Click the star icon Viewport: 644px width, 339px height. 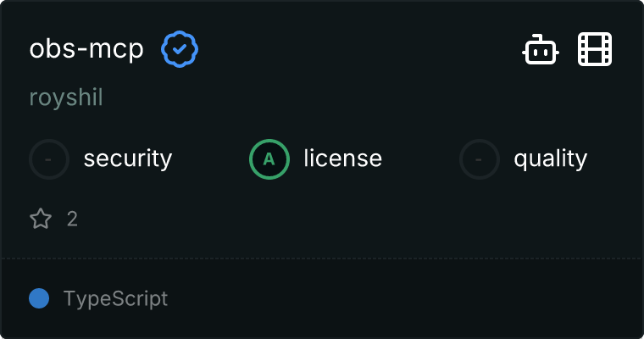pyautogui.click(x=41, y=220)
